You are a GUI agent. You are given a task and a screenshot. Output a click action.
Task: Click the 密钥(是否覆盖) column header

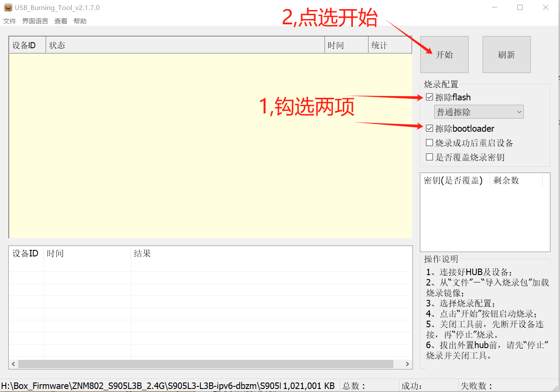454,180
